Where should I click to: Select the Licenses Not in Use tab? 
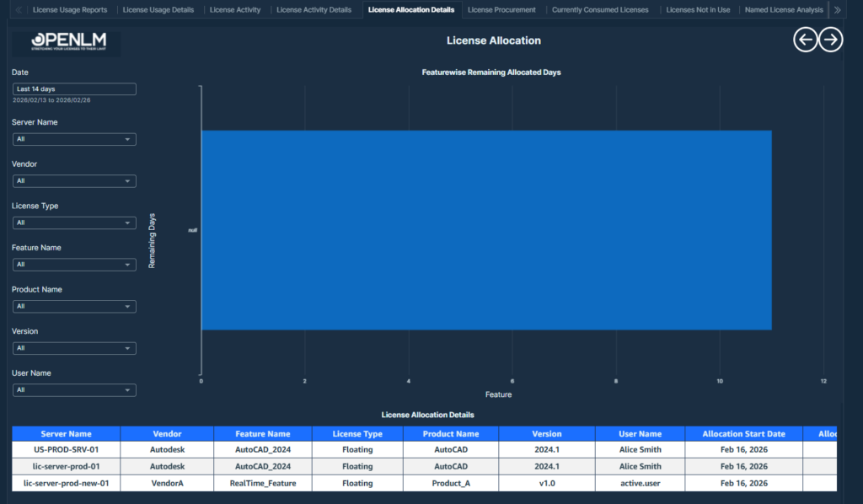point(698,10)
